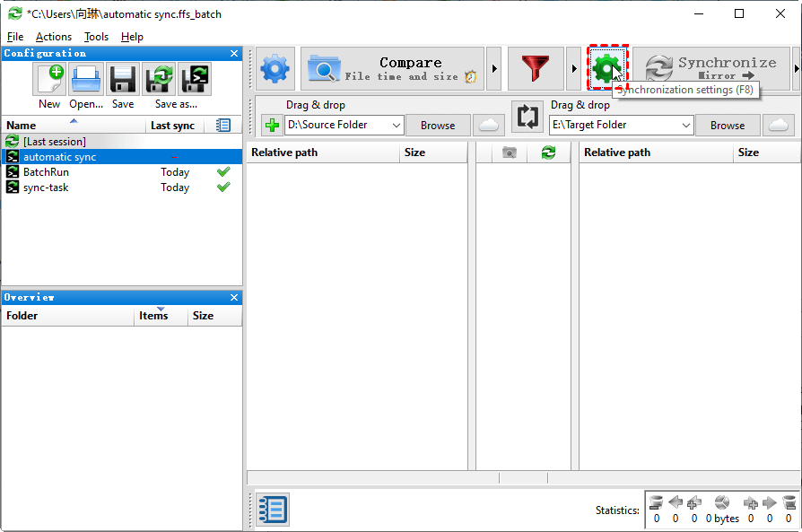Expand compare variant arrow
Viewport: 802px width, 532px height.
coord(494,68)
